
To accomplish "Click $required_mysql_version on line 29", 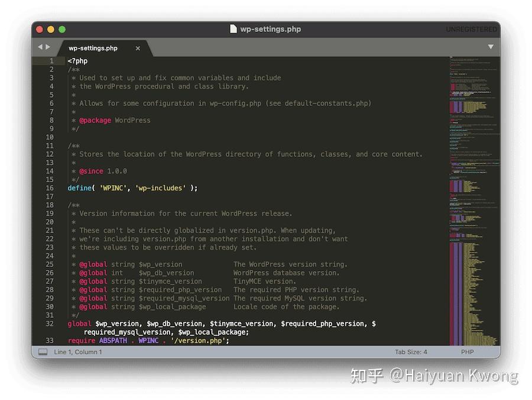I will [184, 298].
